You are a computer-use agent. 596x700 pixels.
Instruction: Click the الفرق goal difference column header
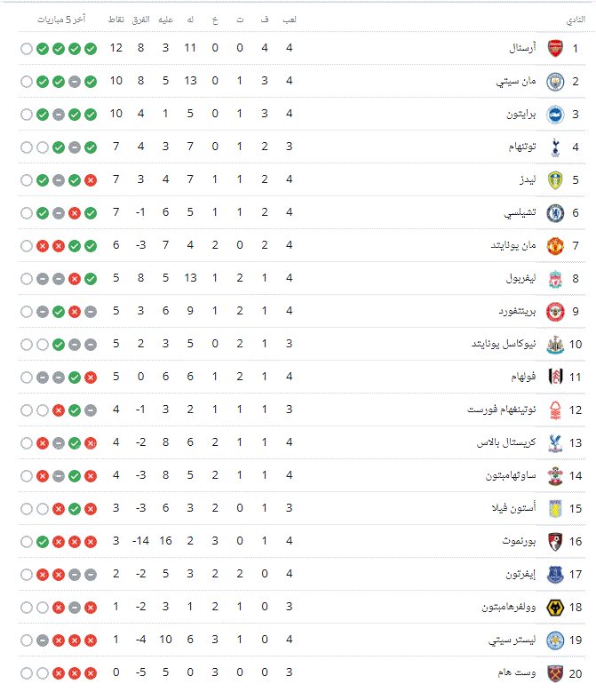click(141, 19)
